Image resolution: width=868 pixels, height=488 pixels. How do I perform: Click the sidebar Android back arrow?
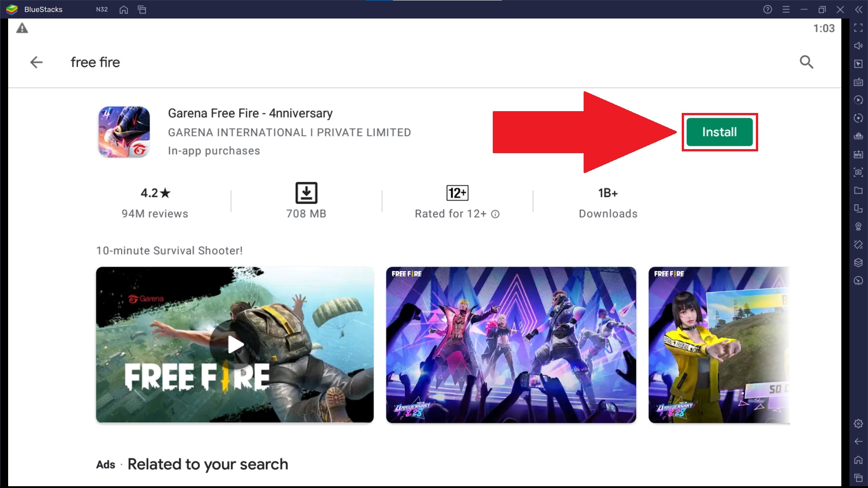(x=858, y=441)
